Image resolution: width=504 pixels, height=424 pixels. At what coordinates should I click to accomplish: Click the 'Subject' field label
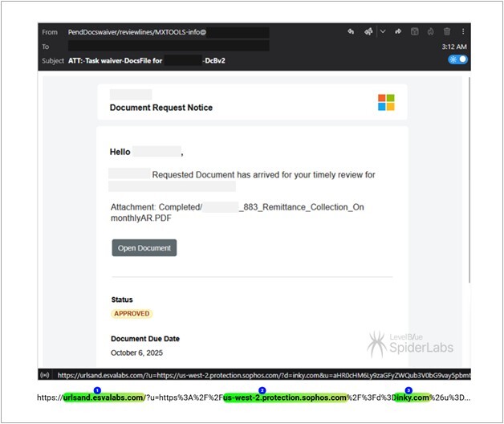tap(53, 61)
